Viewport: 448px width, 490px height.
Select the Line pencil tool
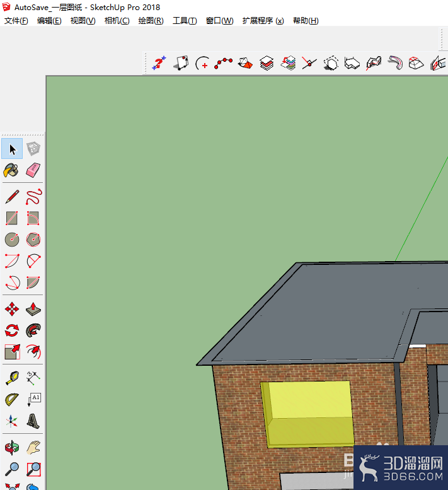click(x=12, y=197)
